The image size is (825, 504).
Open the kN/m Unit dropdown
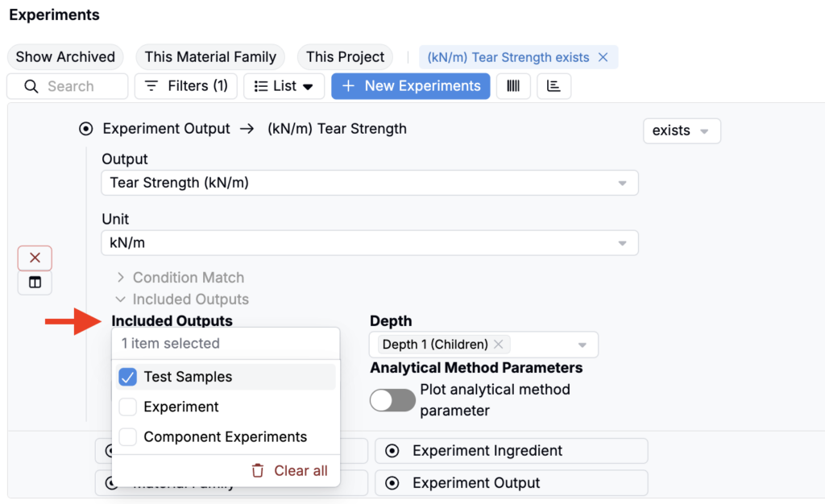tap(370, 242)
